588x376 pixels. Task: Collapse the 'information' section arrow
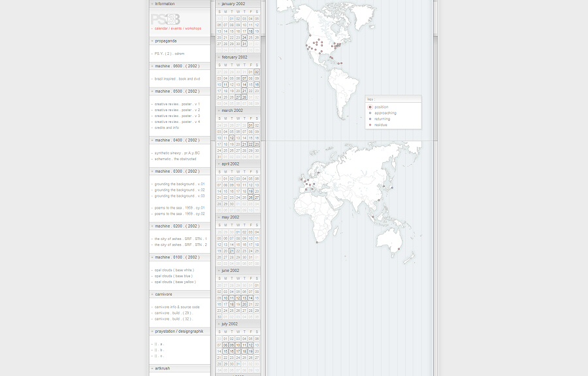pyautogui.click(x=152, y=4)
